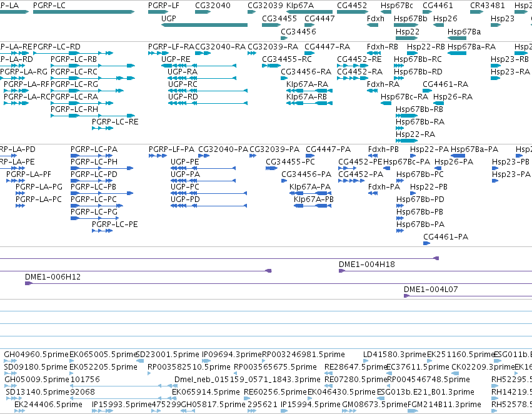Select the CG4452 gene label
The width and height of the screenshot is (532, 414).
pos(352,6)
